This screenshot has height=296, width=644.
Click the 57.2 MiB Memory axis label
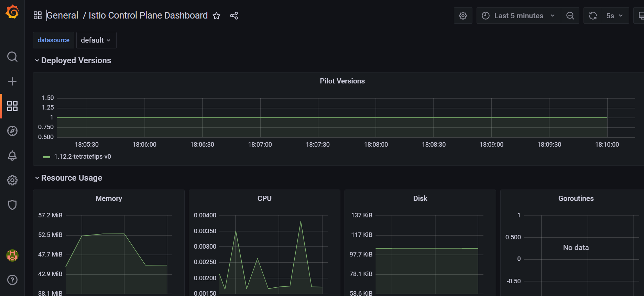pyautogui.click(x=50, y=215)
